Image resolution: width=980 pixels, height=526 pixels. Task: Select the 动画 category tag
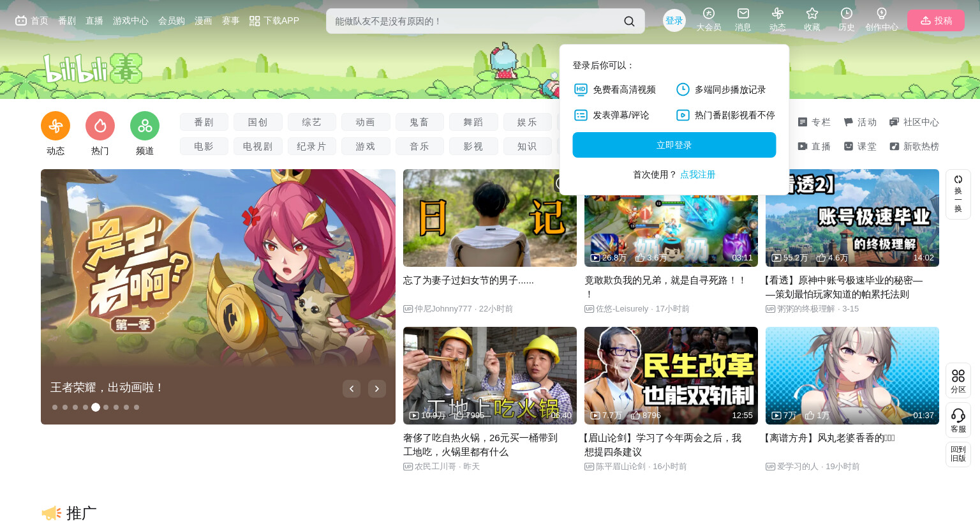point(366,122)
